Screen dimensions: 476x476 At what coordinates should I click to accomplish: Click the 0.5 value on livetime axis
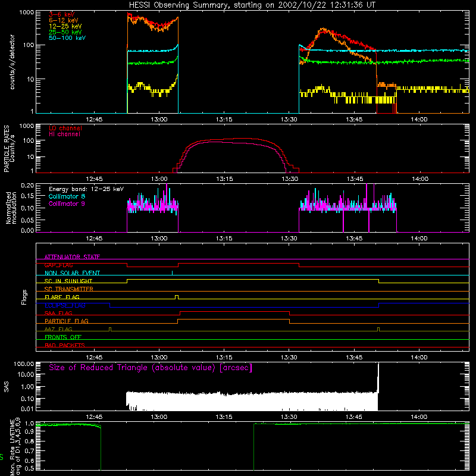pyautogui.click(x=29, y=468)
